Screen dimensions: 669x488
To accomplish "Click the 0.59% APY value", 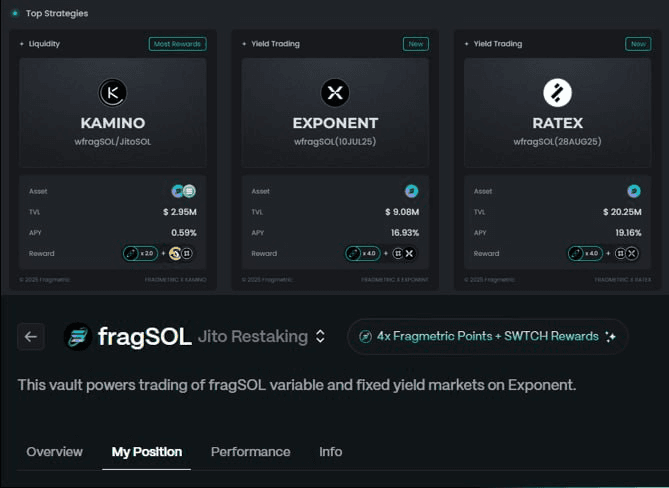I will [x=184, y=233].
